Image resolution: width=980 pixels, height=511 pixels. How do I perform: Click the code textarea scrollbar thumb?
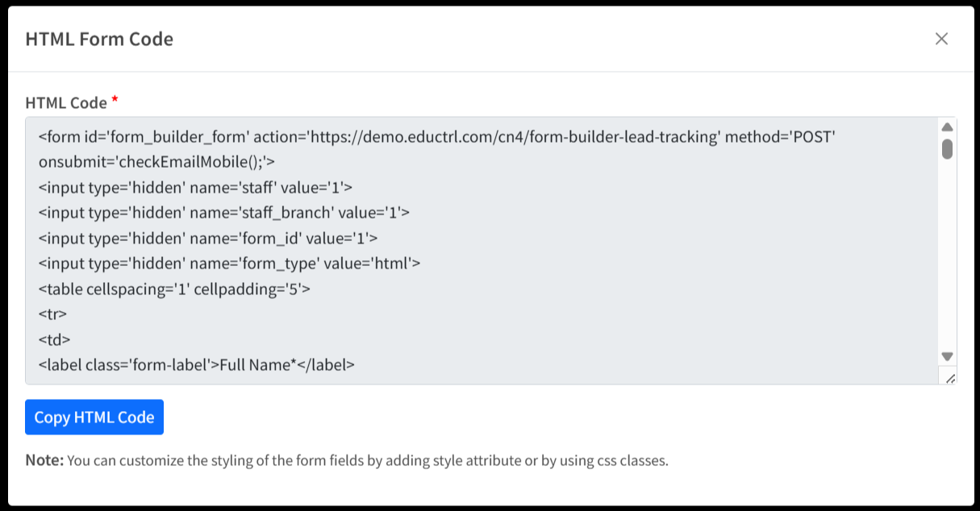pos(948,149)
